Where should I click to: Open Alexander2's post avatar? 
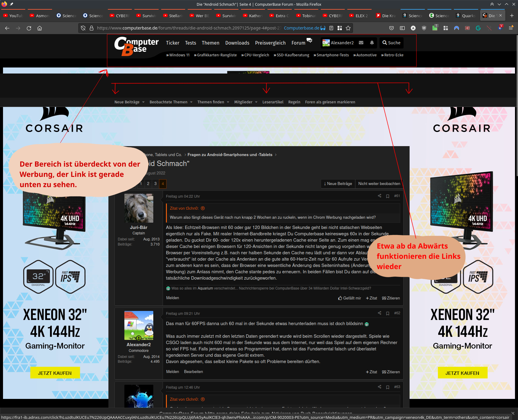click(x=139, y=325)
